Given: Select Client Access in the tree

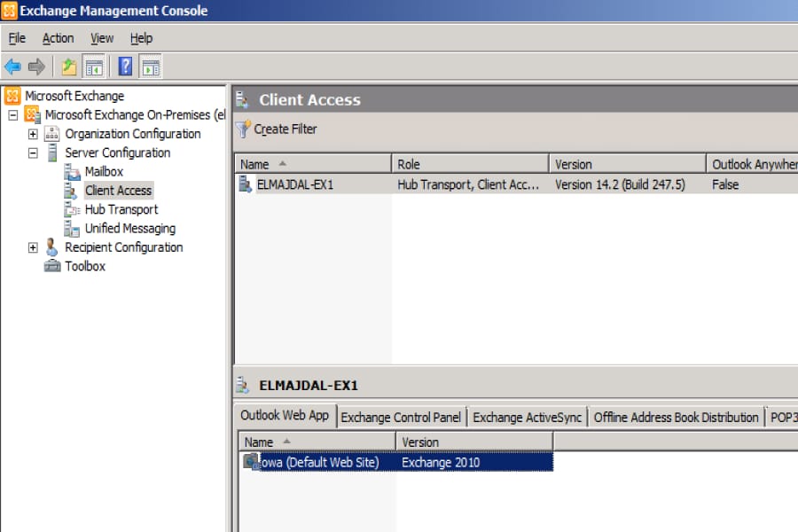Looking at the screenshot, I should click(x=119, y=191).
